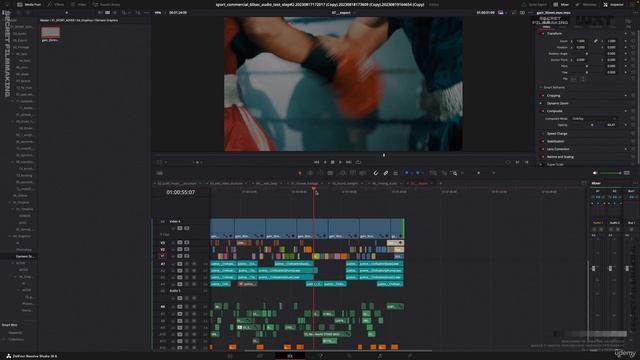Collapse the Composite section
Screen dimensions: 640x360
(555, 111)
